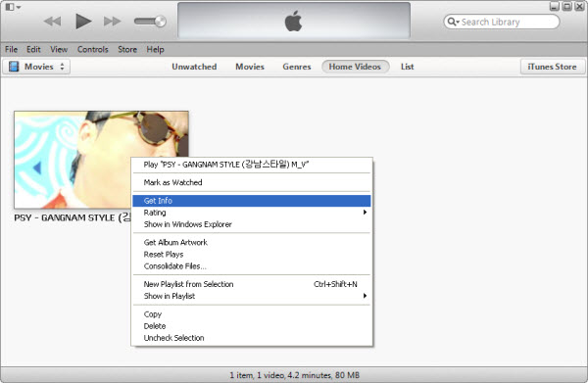Click the PSY - GANGNAM STYLE title text
Screen dimensions: 588x383
click(73, 217)
